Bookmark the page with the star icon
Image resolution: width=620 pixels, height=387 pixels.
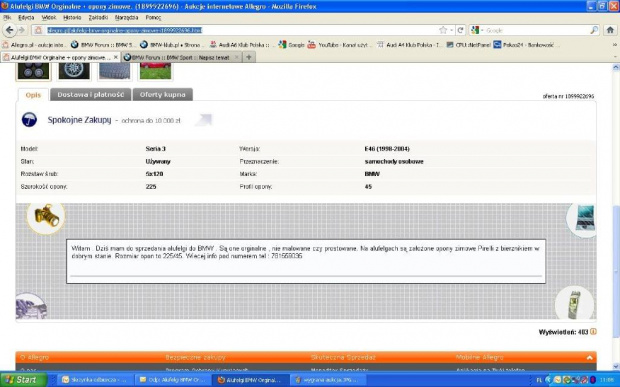[x=443, y=30]
